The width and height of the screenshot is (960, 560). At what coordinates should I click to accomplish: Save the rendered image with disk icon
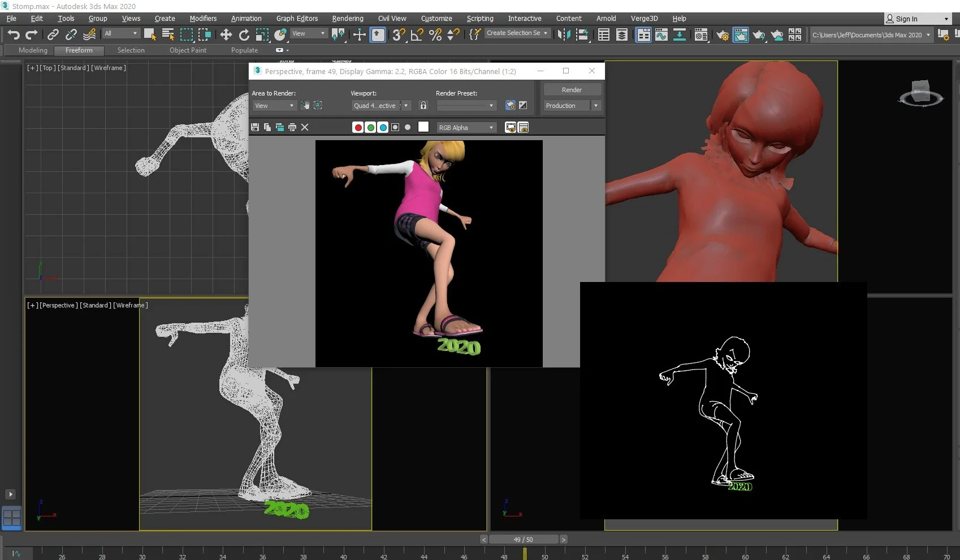click(255, 128)
